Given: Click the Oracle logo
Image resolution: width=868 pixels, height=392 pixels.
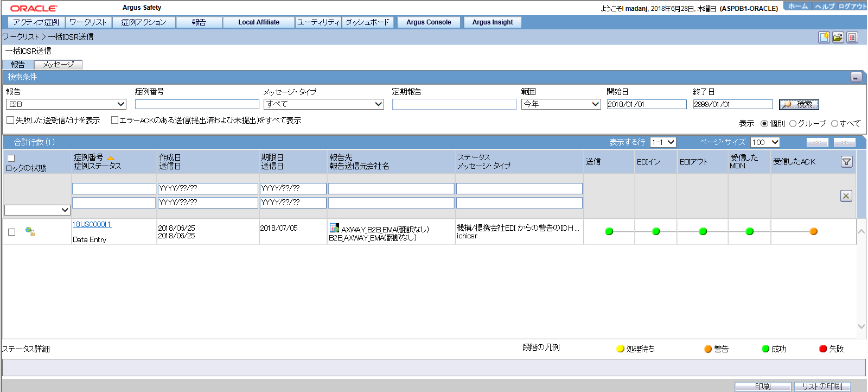Looking at the screenshot, I should point(34,8).
